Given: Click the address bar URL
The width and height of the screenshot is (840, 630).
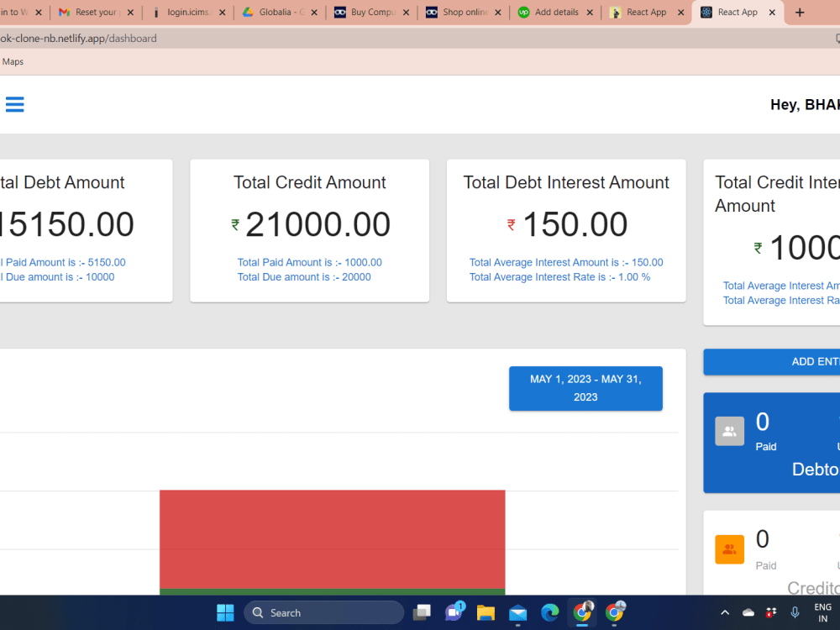Looking at the screenshot, I should [x=78, y=39].
